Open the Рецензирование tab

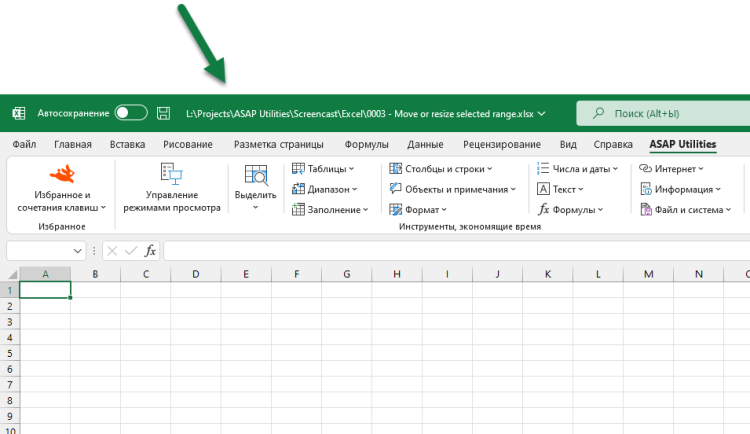tap(502, 144)
